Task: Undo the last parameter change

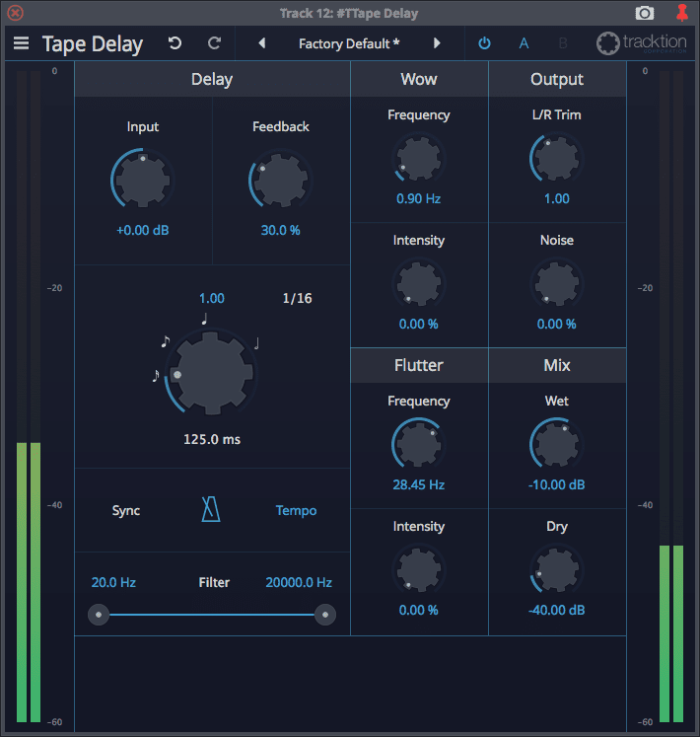Action: point(175,43)
